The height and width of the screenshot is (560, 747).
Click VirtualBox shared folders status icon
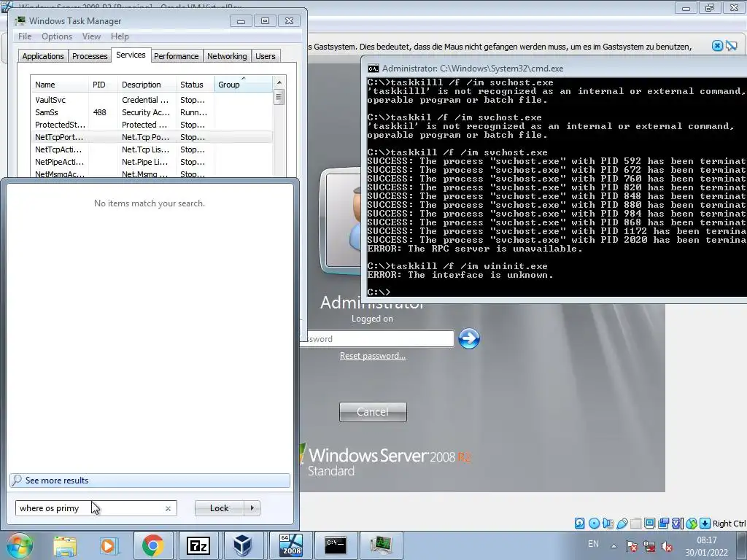tap(635, 524)
